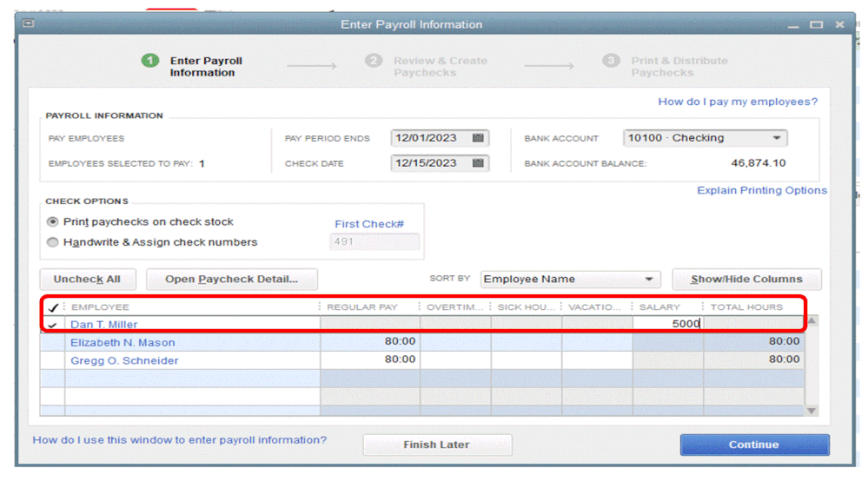Click Elizabeth N. Mason's Total Hours value
Image resolution: width=868 pixels, height=488 pixels.
[x=784, y=341]
